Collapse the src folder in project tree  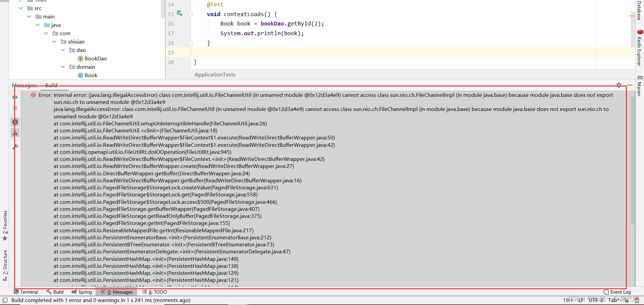[x=21, y=8]
